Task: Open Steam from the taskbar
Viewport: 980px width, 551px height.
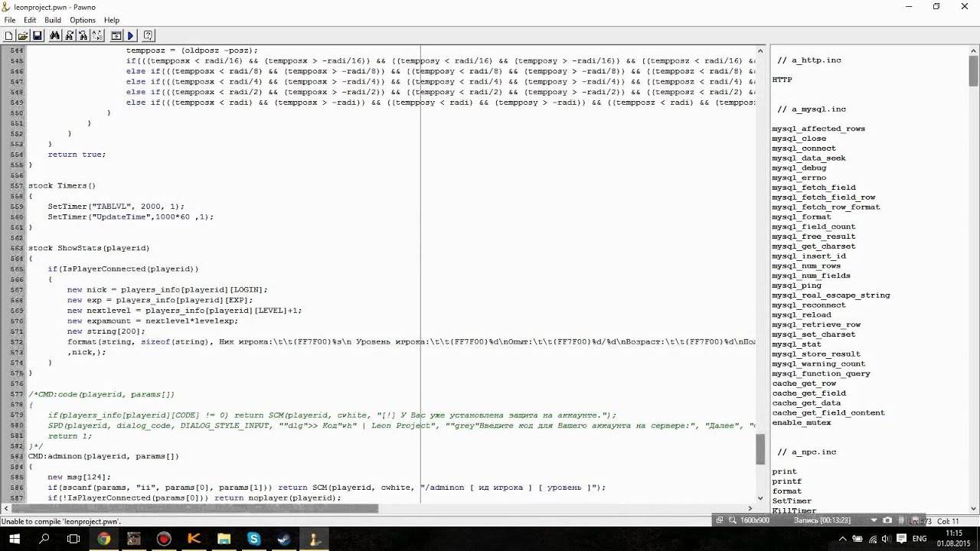Action: [x=284, y=539]
